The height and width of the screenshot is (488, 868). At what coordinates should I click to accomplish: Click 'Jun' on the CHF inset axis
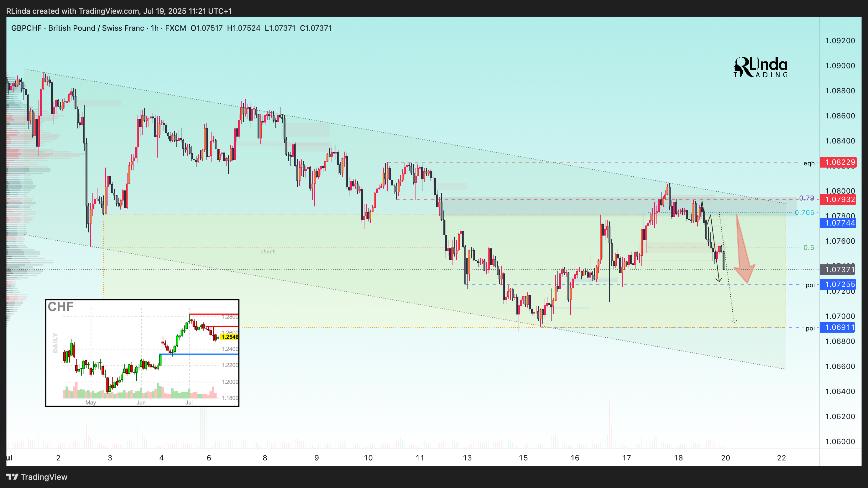tap(141, 402)
